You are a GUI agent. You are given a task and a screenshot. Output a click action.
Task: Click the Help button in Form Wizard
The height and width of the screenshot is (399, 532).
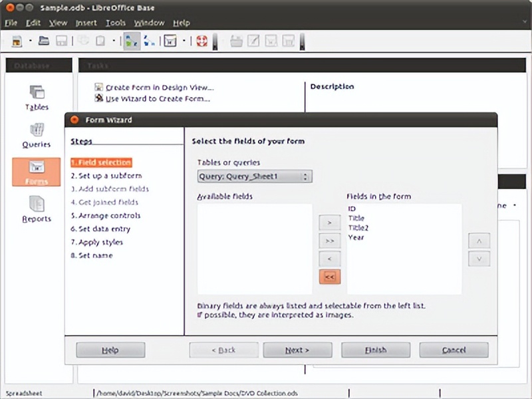(x=110, y=350)
